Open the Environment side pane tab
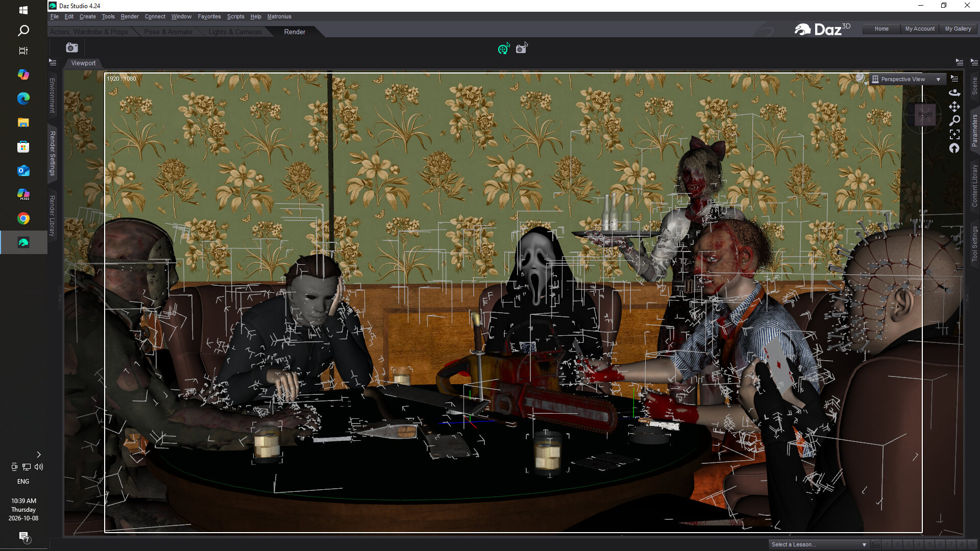The height and width of the screenshot is (551, 980). pos(52,95)
